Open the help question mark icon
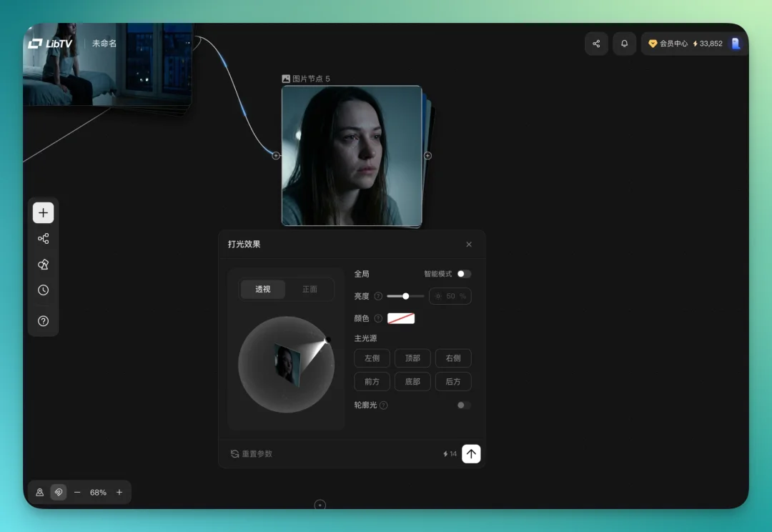772x532 pixels. pos(43,320)
